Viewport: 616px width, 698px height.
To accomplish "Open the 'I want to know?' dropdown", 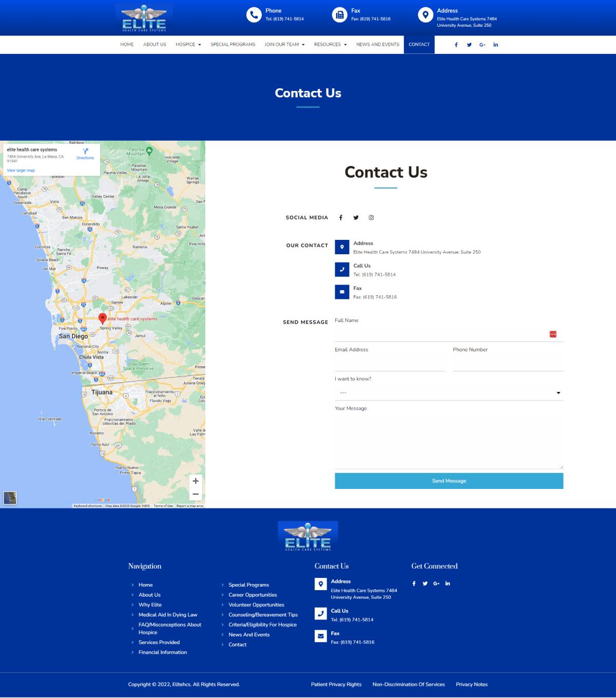I will [449, 393].
